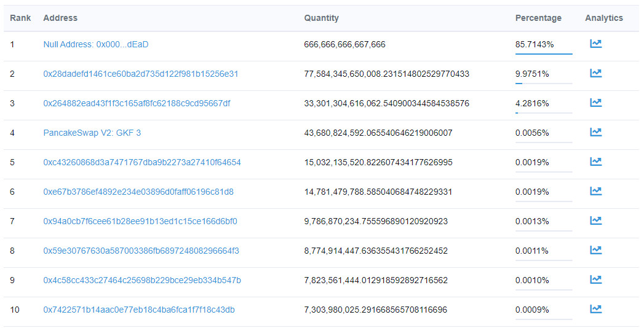Click analytics icon for rank 2 holder
The height and width of the screenshot is (328, 644).
595,73
